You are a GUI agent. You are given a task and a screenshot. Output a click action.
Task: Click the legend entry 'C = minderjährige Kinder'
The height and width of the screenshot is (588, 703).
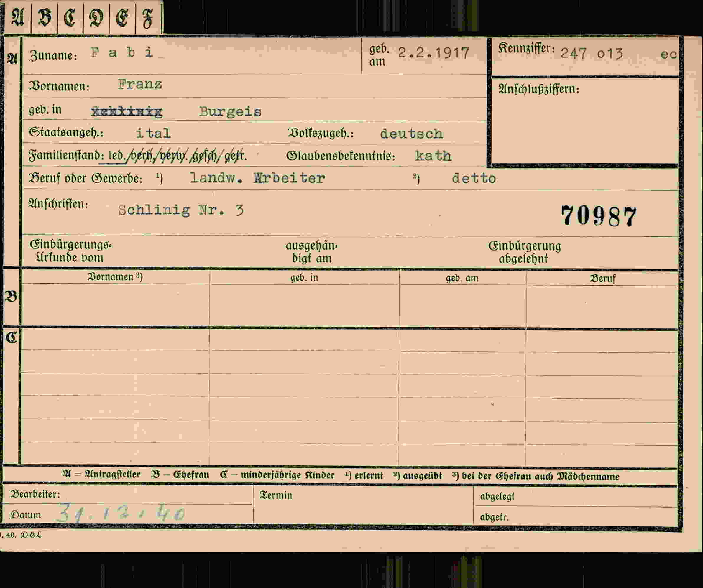click(x=277, y=475)
